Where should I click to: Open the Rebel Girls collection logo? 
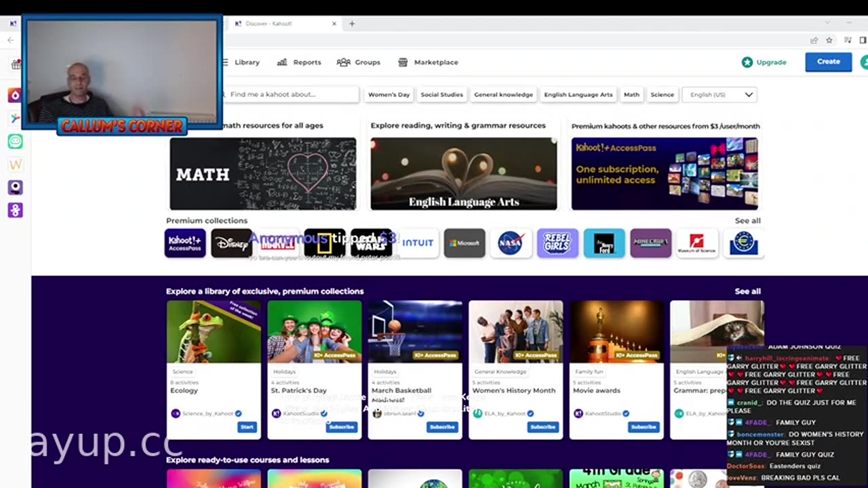557,243
